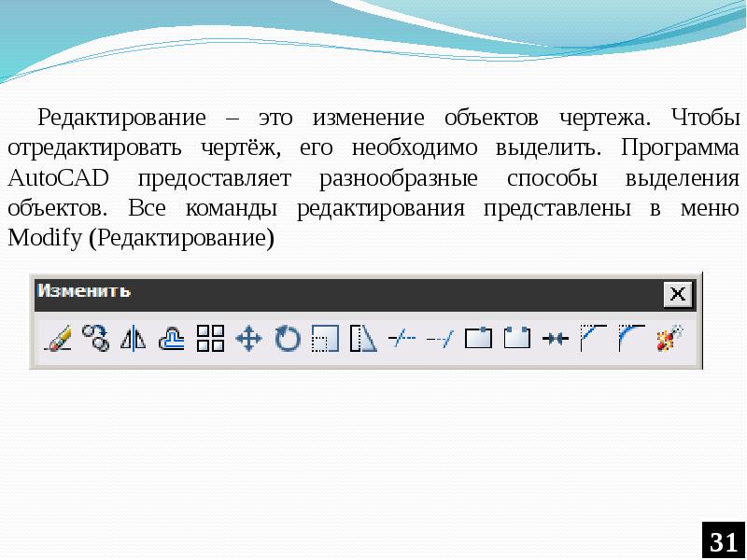Click the Изменить toolbar title
The image size is (747, 560).
[x=84, y=290]
